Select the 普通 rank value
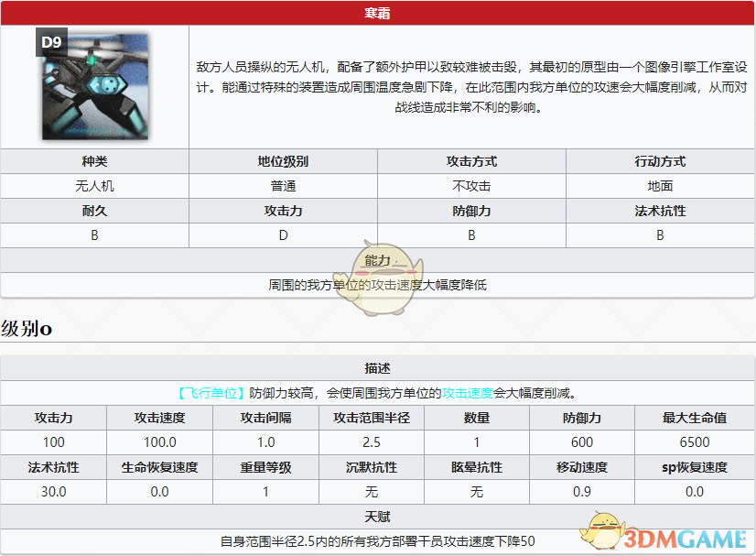The height and width of the screenshot is (556, 756). pos(283,186)
